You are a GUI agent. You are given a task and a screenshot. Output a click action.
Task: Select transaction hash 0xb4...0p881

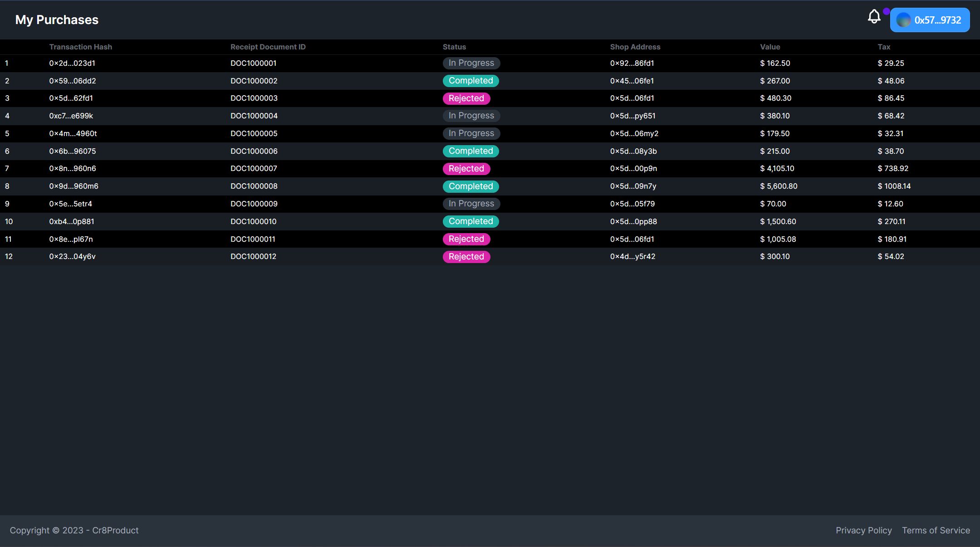coord(72,221)
